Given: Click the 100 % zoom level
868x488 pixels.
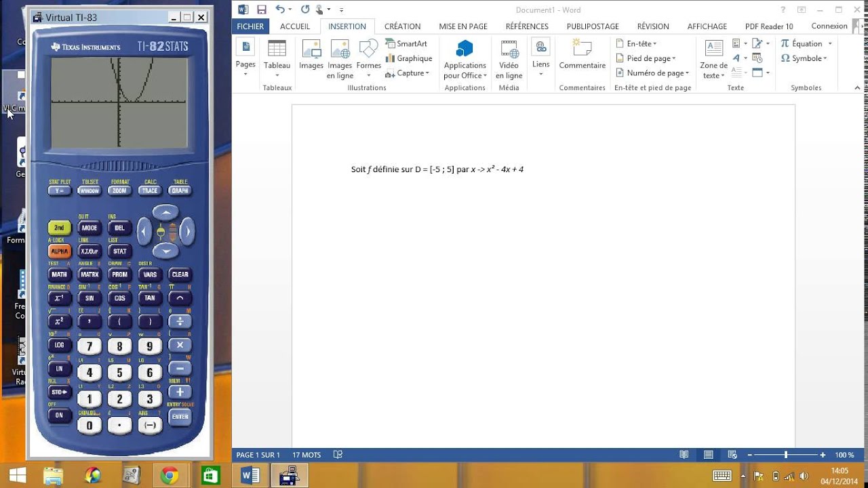Looking at the screenshot, I should click(844, 455).
